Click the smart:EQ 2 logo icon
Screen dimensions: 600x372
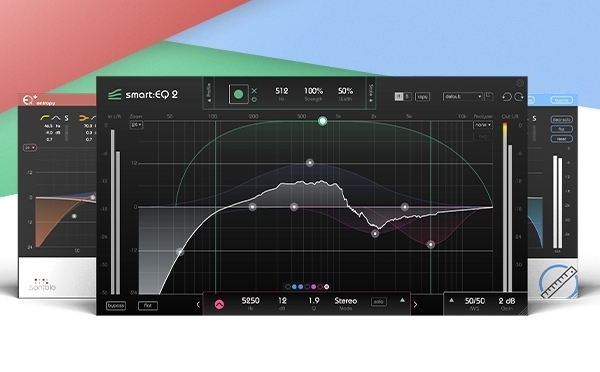point(114,94)
